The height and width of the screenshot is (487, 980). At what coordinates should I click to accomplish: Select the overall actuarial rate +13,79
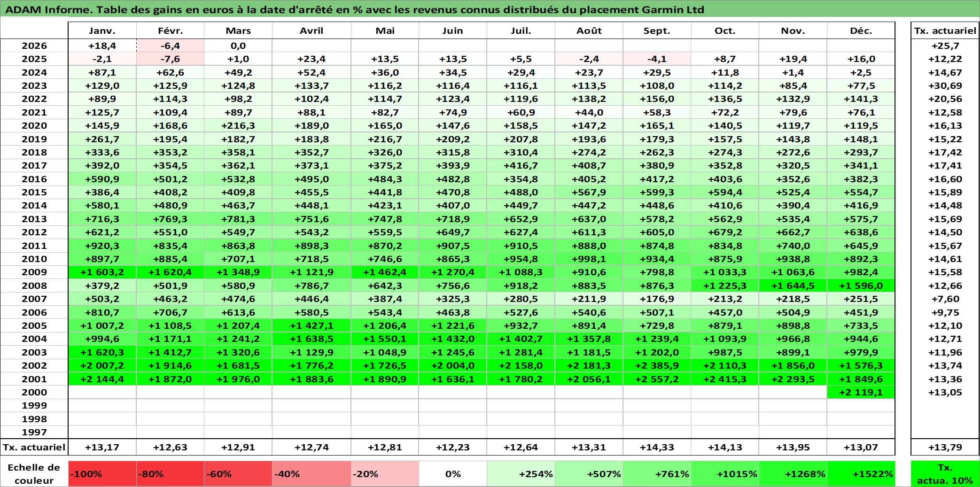(945, 447)
